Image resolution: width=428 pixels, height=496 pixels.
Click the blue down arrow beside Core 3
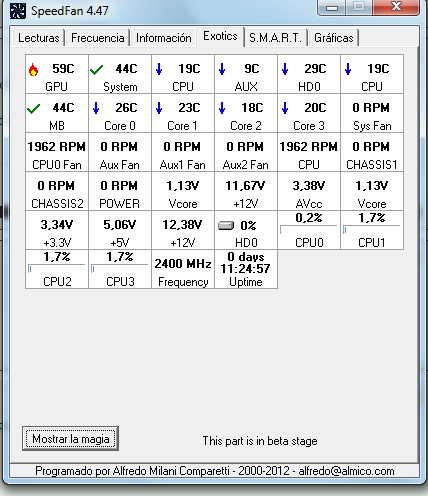(x=285, y=108)
